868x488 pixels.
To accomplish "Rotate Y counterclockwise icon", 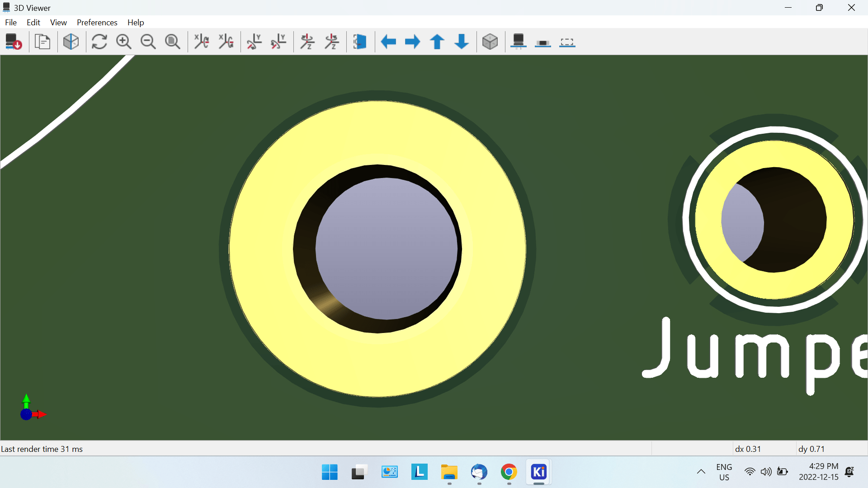I will [x=278, y=42].
